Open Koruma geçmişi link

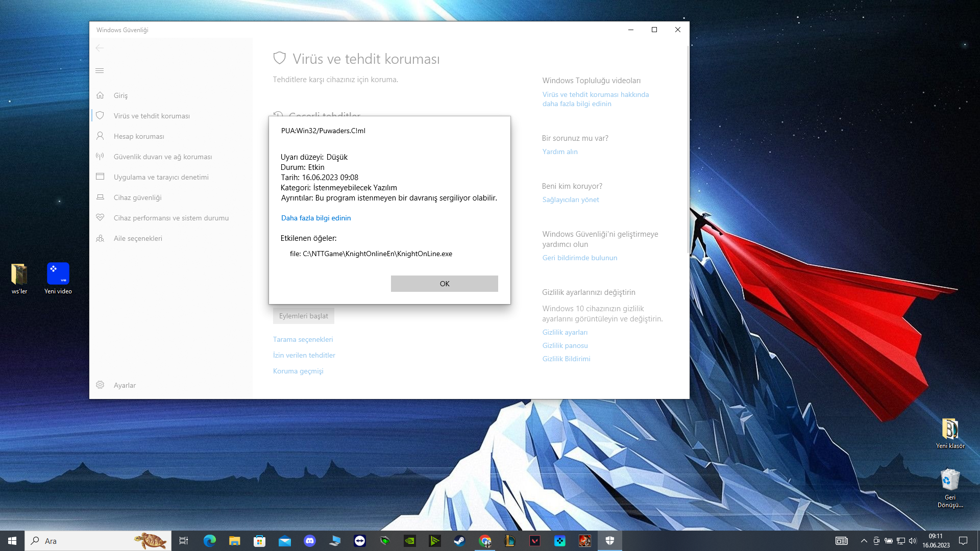[298, 371]
